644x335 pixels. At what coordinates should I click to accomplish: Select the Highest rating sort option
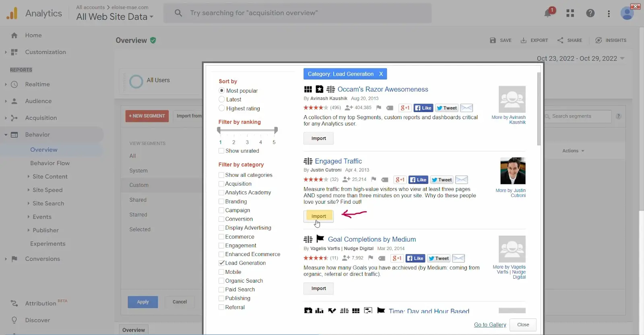222,108
